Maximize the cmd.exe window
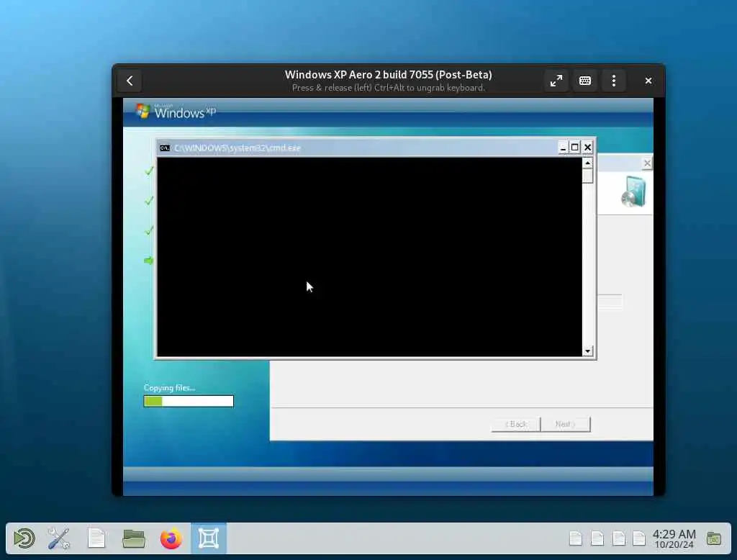737x560 pixels. [574, 148]
